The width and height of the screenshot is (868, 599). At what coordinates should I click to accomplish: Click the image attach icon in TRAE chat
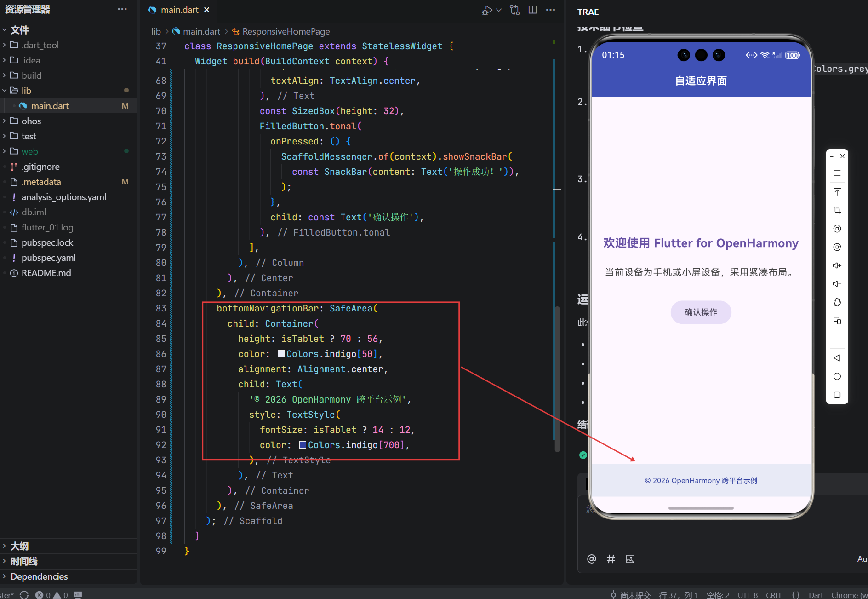630,559
